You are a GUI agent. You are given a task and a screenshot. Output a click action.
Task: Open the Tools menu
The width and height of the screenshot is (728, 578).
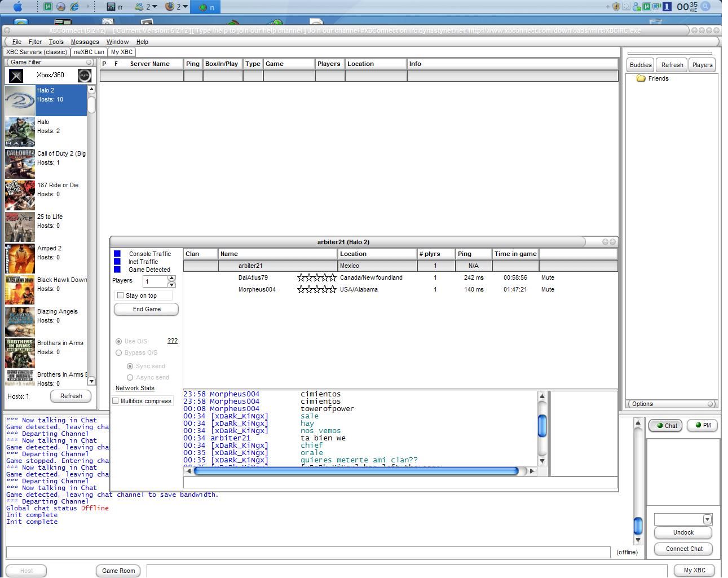(56, 42)
